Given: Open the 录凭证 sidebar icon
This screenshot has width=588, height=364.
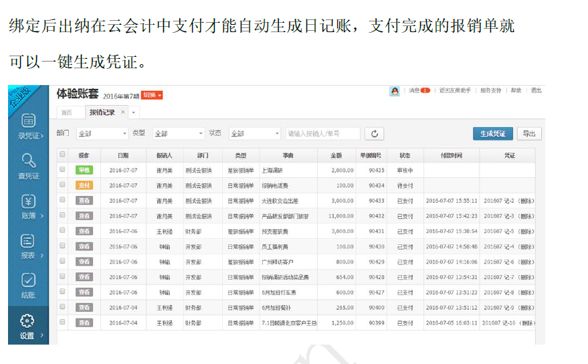Looking at the screenshot, I should coord(29,121).
